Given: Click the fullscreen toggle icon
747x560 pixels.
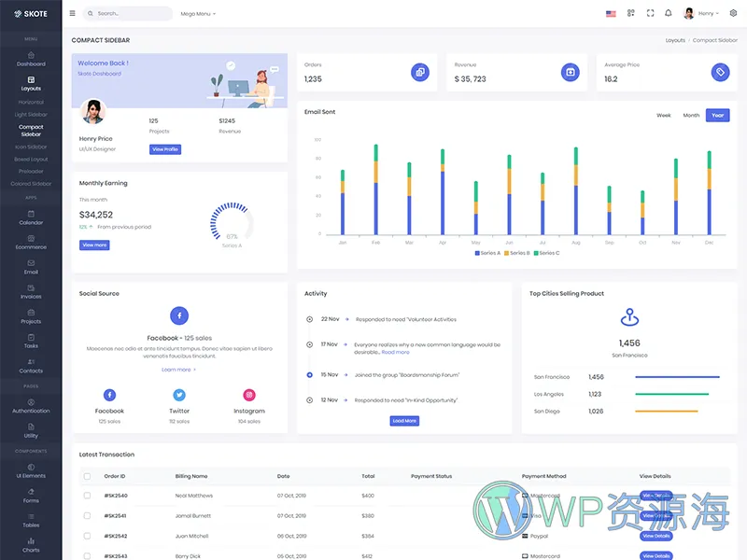Looking at the screenshot, I should click(650, 13).
